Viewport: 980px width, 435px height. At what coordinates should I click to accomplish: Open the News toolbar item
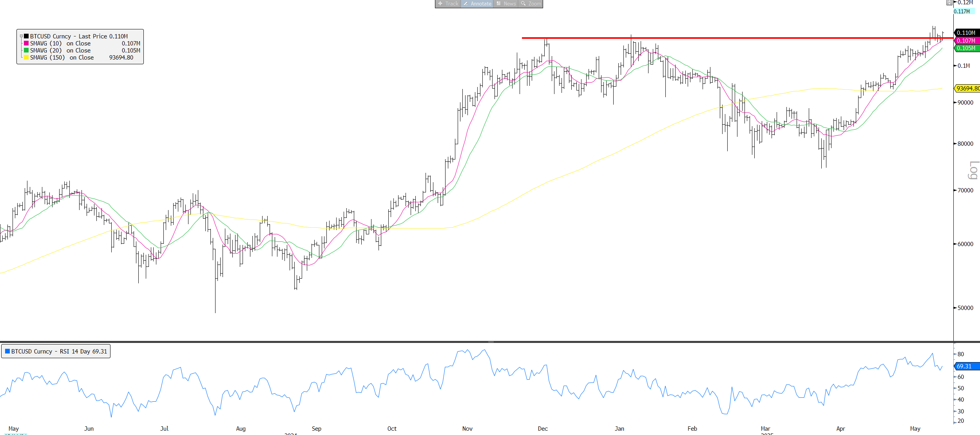pos(505,4)
